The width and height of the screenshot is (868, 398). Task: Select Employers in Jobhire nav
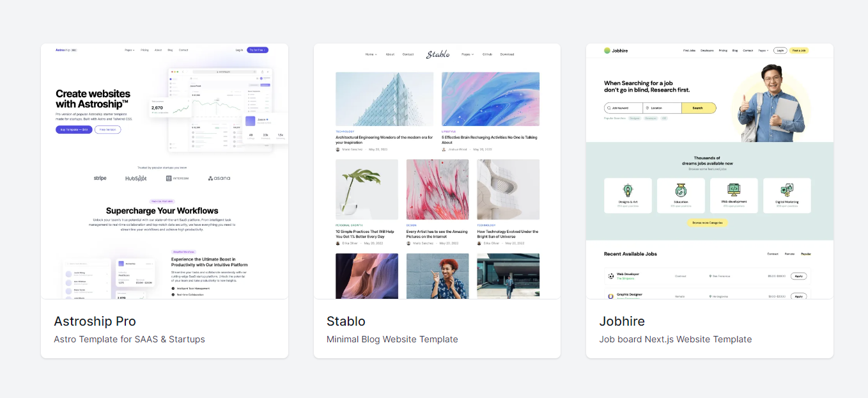coord(707,50)
